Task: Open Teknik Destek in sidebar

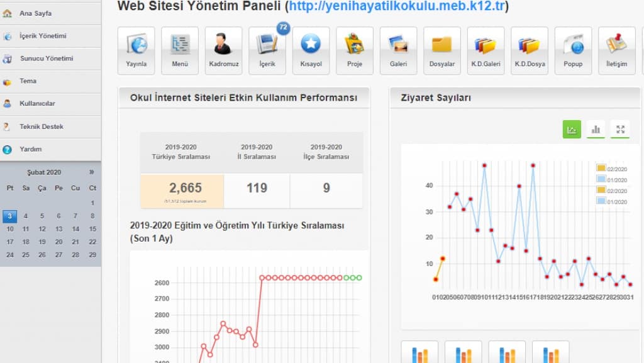Action: (x=42, y=126)
